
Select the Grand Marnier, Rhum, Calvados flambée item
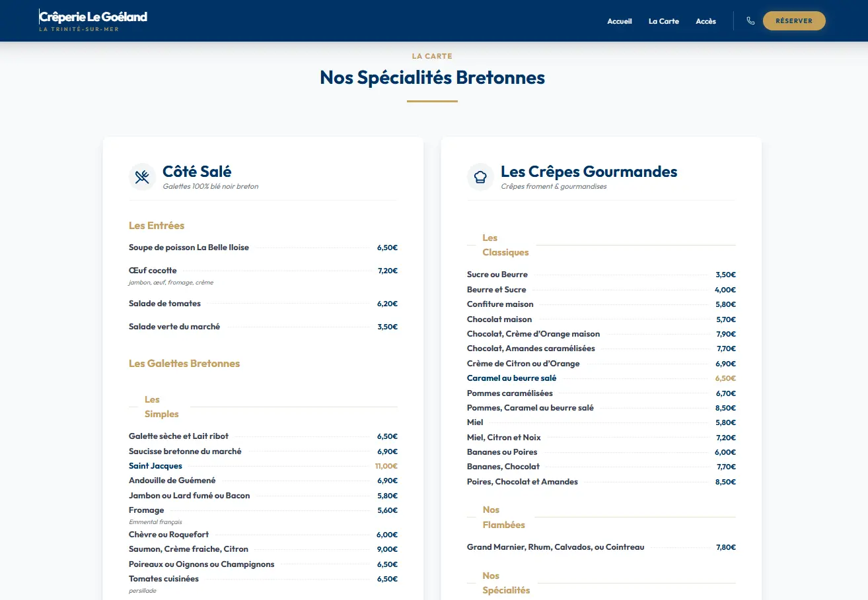[x=555, y=547]
